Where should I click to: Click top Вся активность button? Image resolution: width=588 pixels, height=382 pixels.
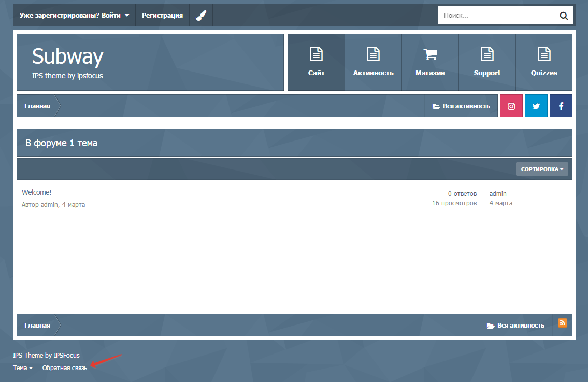pos(461,106)
